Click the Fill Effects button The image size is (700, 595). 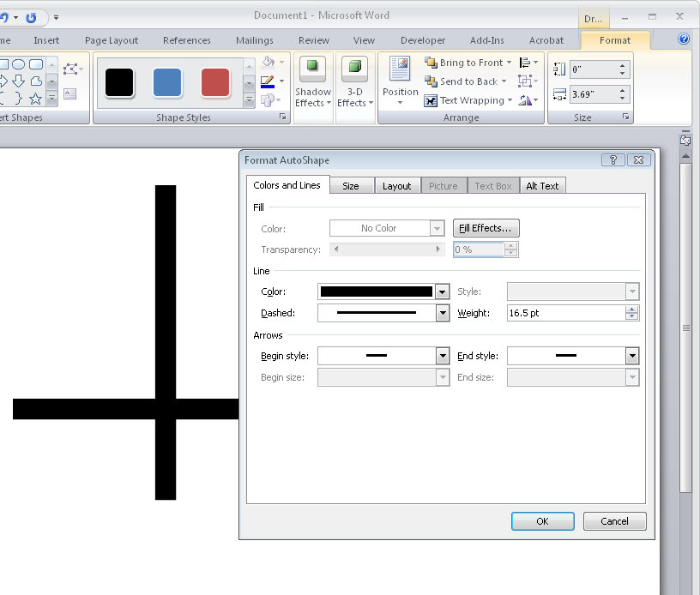pyautogui.click(x=486, y=228)
